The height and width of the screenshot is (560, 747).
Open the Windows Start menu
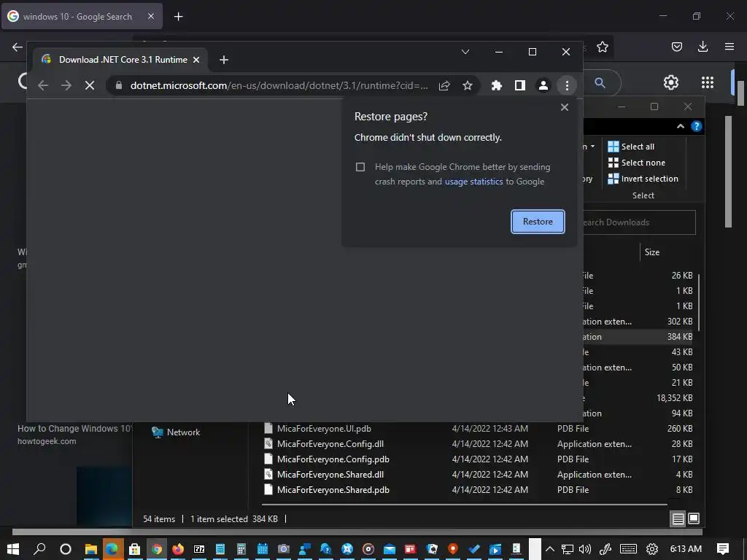(13, 549)
